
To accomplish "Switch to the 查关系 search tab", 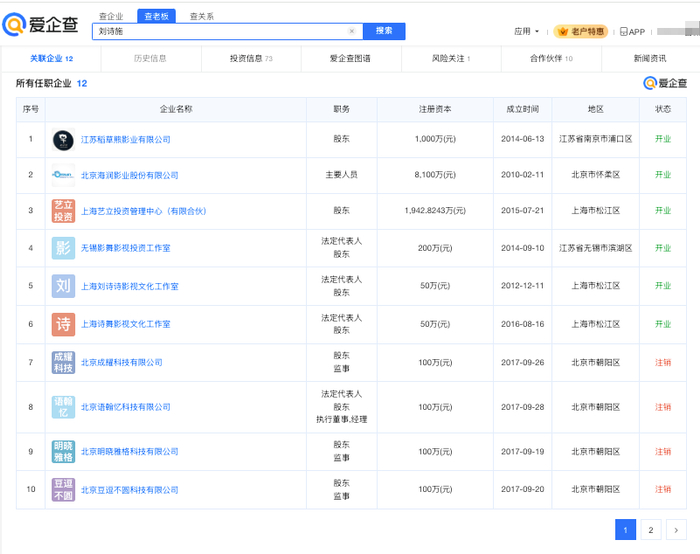I will (x=201, y=17).
